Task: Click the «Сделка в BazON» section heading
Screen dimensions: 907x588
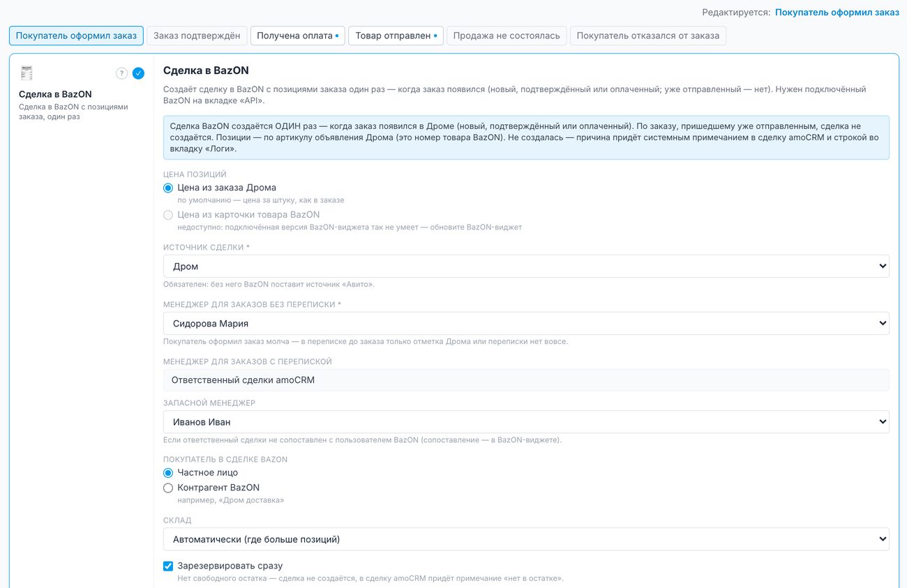Action: 206,70
